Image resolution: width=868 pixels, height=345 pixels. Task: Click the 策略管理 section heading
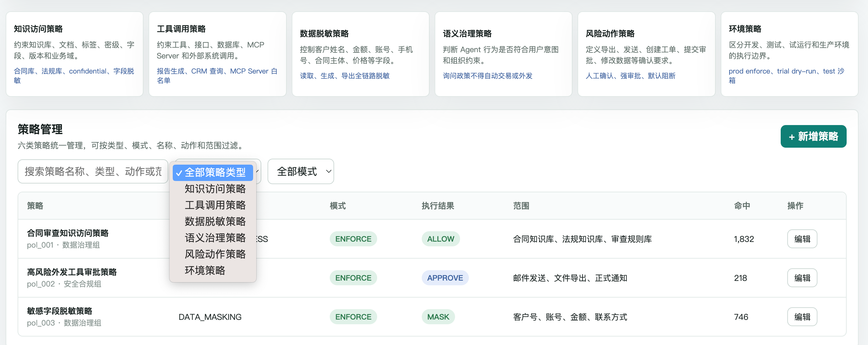tap(40, 129)
